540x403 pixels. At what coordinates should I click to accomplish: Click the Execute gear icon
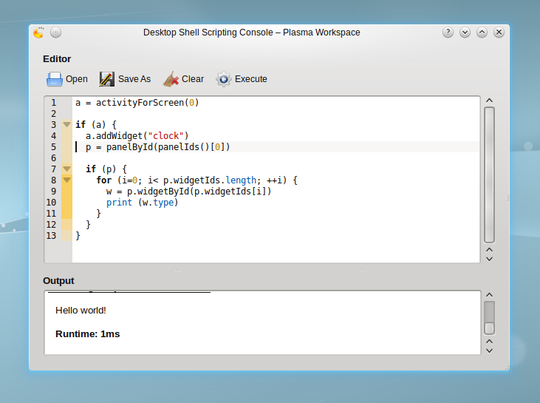[224, 79]
